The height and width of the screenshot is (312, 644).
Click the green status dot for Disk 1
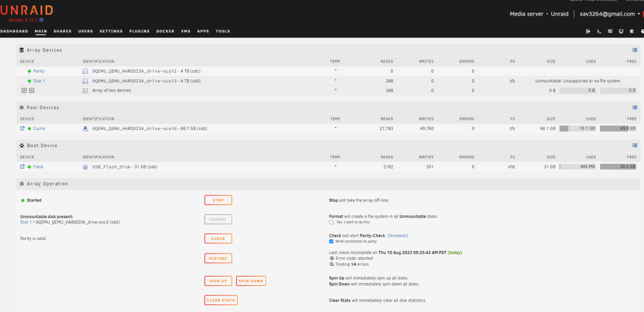tap(29, 81)
